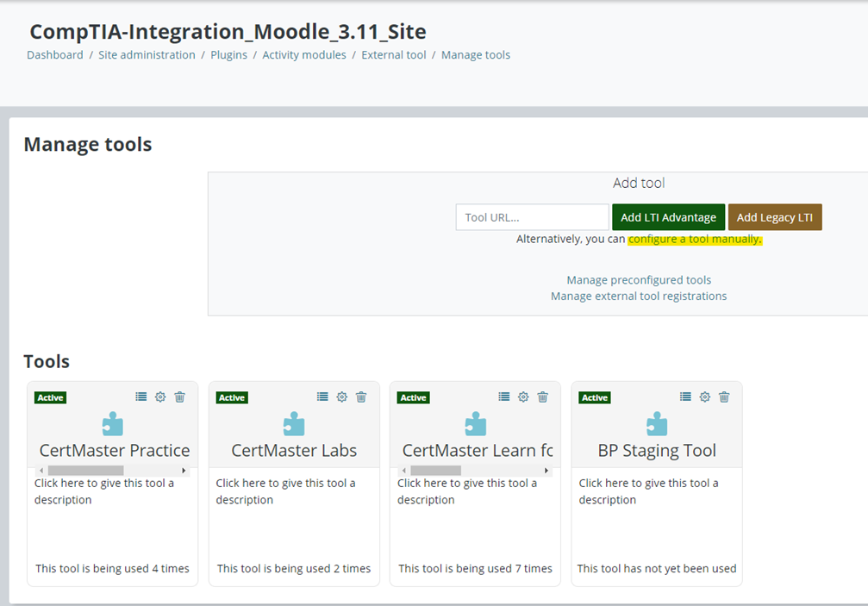Delete CertMaster Practice with trash icon
The width and height of the screenshot is (868, 606).
180,397
